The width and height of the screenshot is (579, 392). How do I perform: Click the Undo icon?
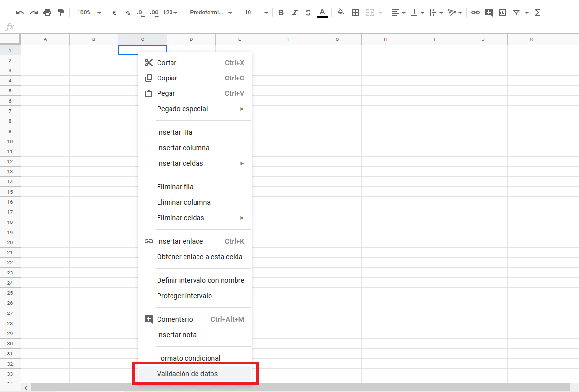[x=20, y=12]
